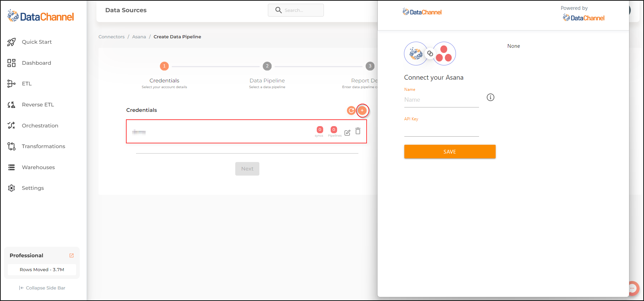The image size is (644, 301).
Task: Select the ETL pipeline icon
Action: tap(12, 84)
